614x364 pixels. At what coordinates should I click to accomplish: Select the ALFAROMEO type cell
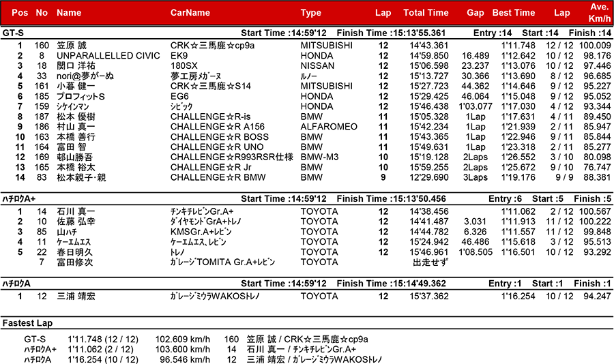click(329, 127)
